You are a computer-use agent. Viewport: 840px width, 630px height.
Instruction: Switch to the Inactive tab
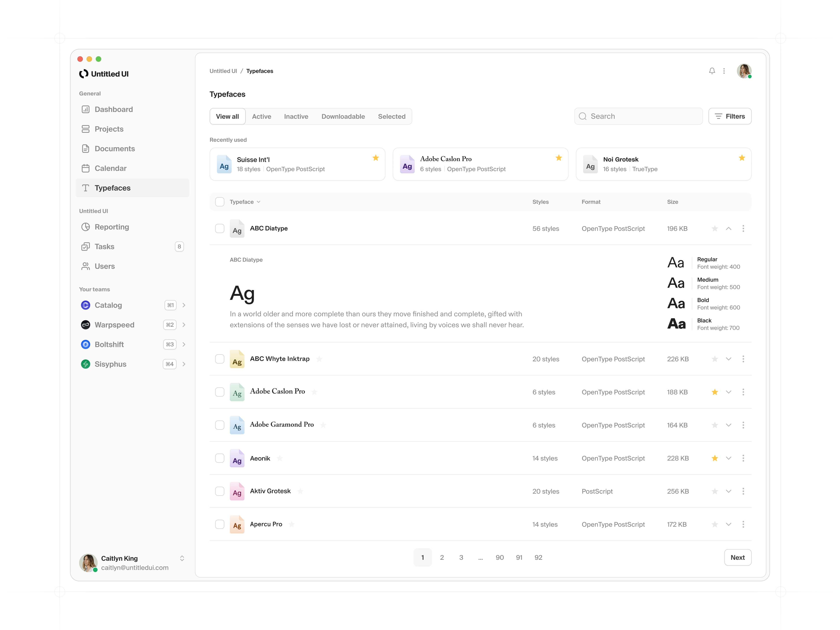[296, 117]
